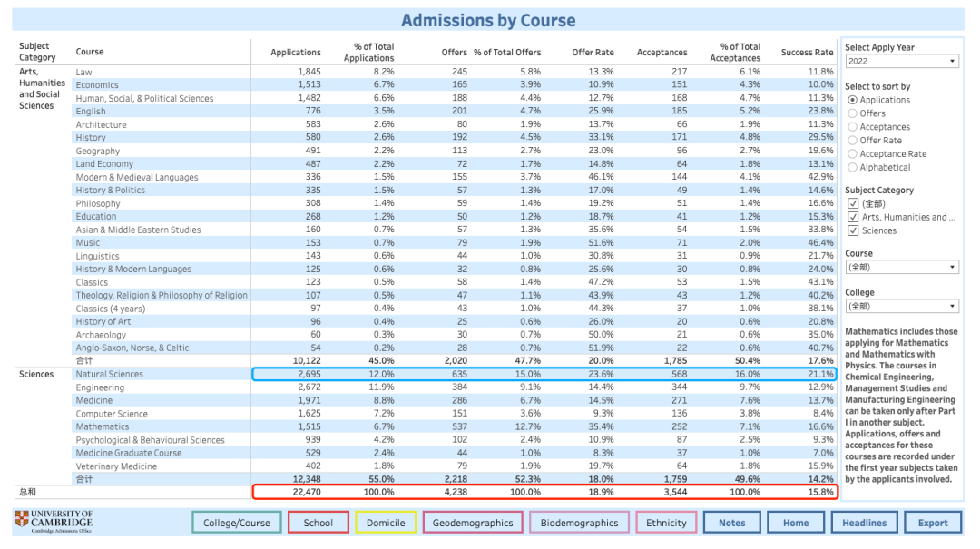Choose Acceptance Rate sorting
This screenshot has height=549, width=980.
(x=852, y=154)
